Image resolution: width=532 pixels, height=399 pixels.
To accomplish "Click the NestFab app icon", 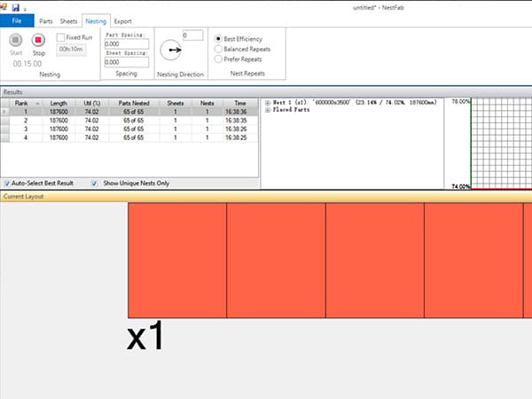I will 4,6.
